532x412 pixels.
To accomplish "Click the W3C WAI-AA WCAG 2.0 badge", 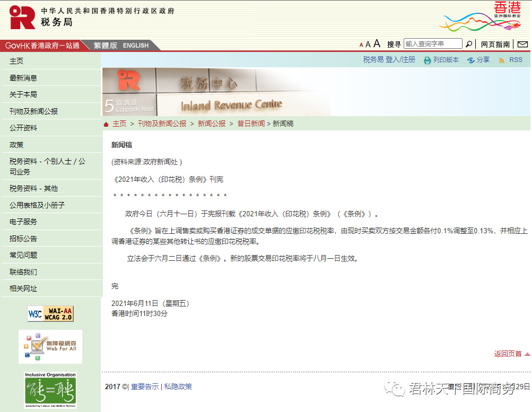I will click(x=50, y=313).
